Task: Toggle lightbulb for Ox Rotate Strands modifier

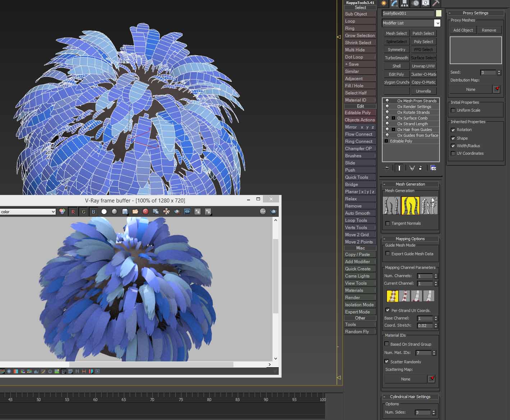Action: click(387, 112)
